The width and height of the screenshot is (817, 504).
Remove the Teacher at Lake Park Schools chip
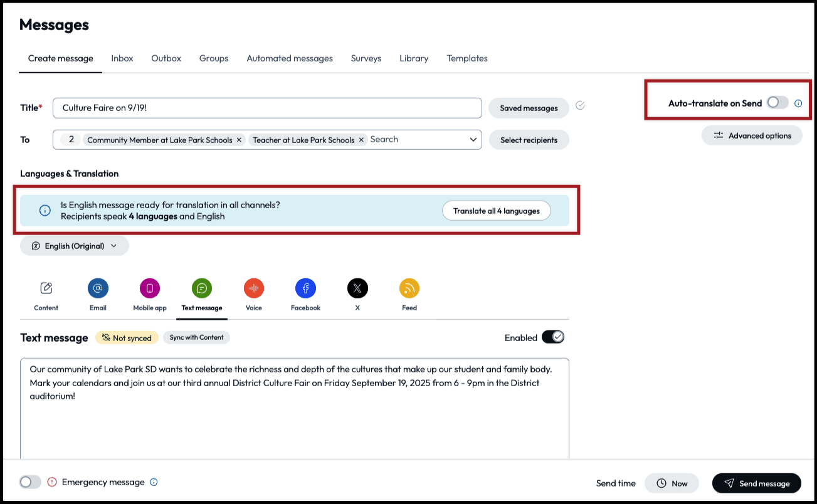[361, 140]
